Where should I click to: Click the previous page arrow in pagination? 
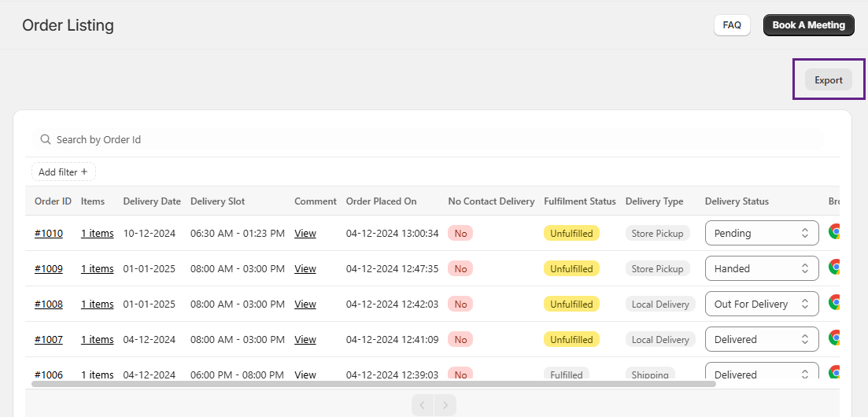click(423, 405)
